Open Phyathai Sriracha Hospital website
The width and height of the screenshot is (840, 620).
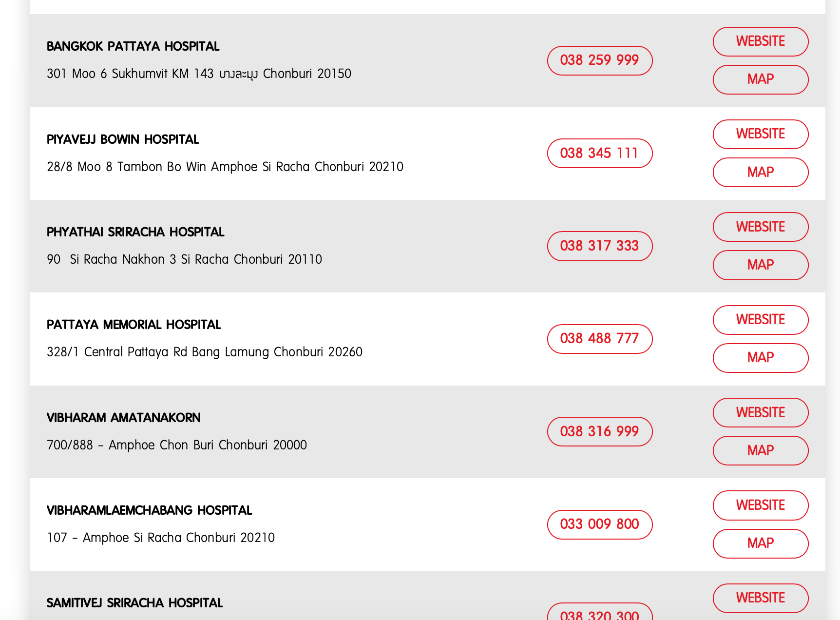760,227
